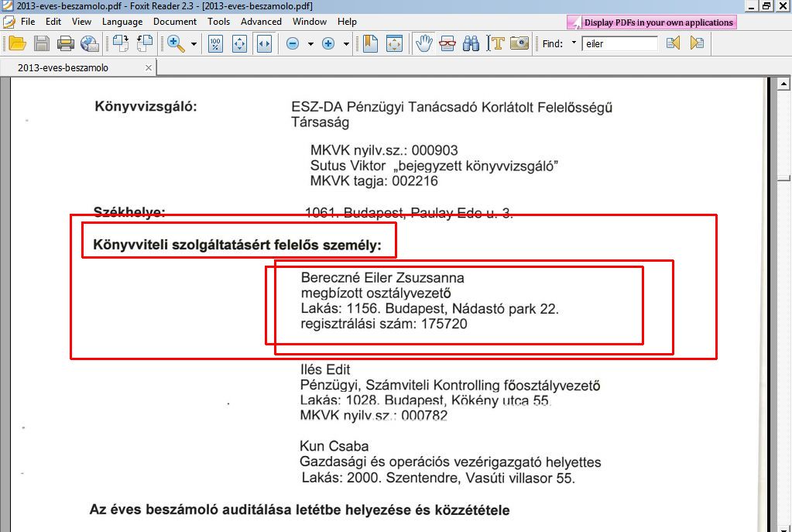The width and height of the screenshot is (792, 532).
Task: Click the Print icon
Action: pyautogui.click(x=66, y=43)
